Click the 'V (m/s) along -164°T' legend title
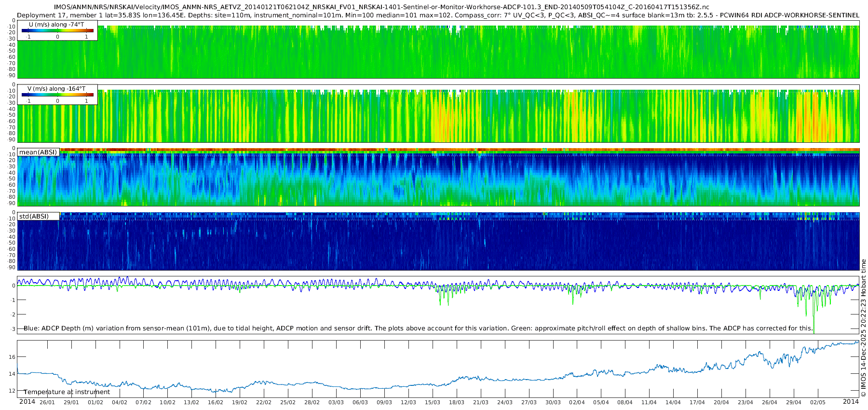 point(56,89)
